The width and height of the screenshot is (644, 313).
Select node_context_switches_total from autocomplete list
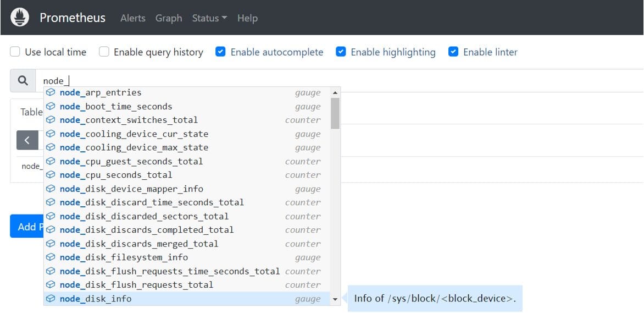click(129, 120)
